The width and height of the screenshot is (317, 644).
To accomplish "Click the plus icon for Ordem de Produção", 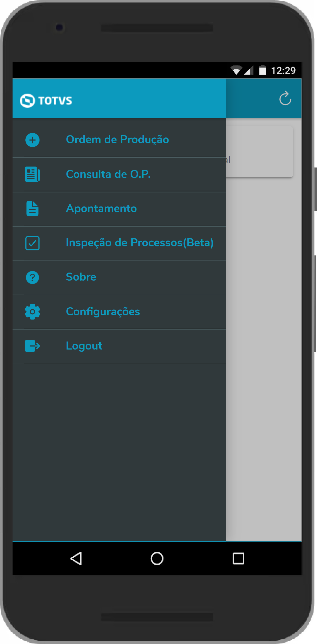I will click(x=32, y=140).
